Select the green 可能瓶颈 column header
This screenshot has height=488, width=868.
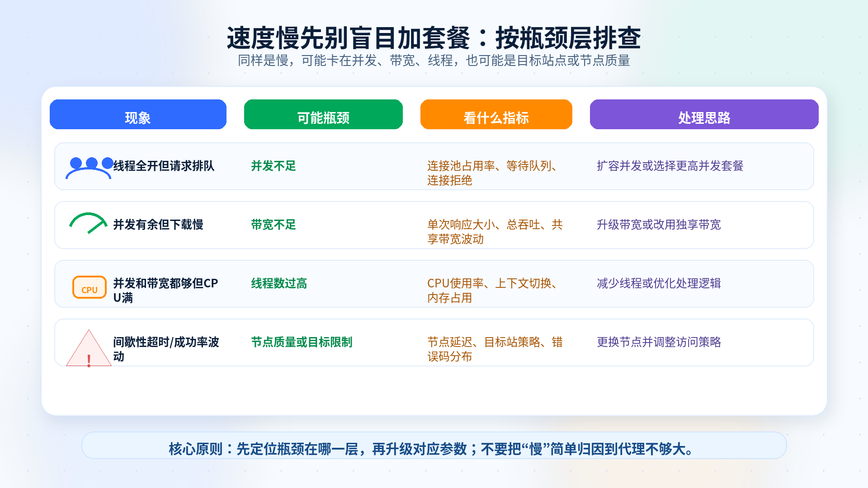[x=323, y=114]
